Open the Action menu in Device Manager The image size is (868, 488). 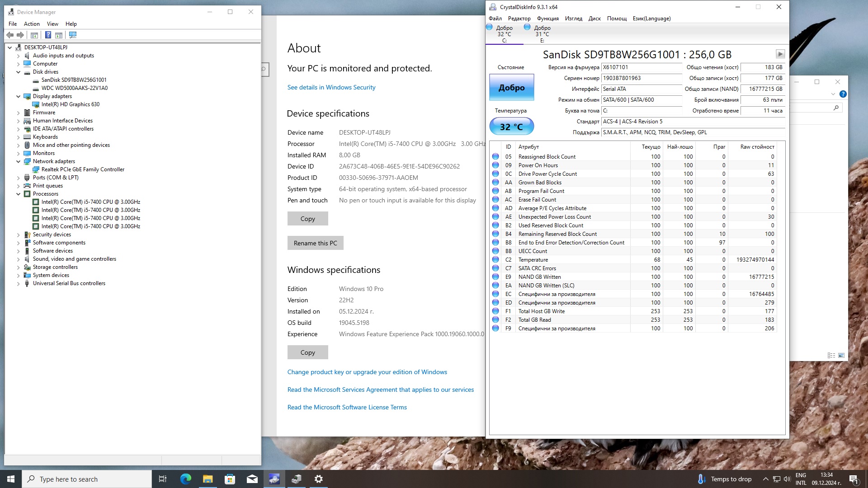(32, 24)
